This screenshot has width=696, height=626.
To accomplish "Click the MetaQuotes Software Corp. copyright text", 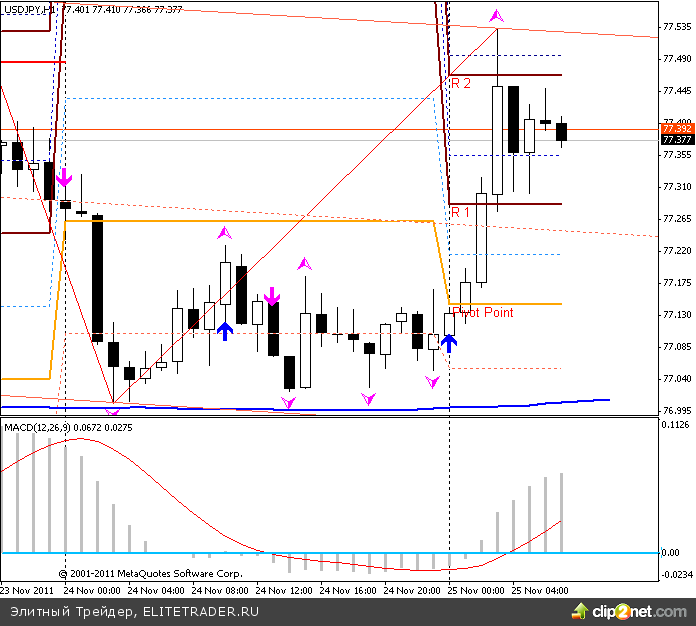I will coord(150,574).
